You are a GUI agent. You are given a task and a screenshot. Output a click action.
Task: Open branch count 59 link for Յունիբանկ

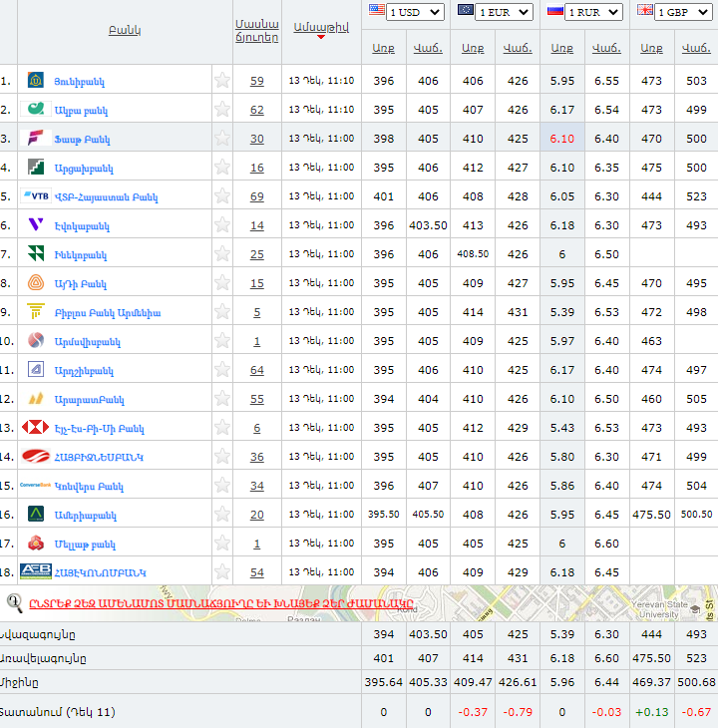tap(257, 81)
